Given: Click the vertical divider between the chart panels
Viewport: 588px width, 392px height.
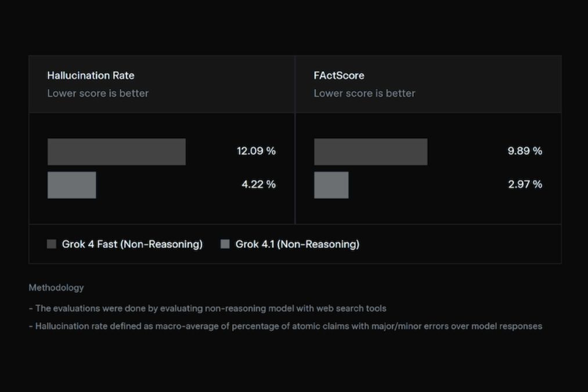Looking at the screenshot, I should [295, 168].
